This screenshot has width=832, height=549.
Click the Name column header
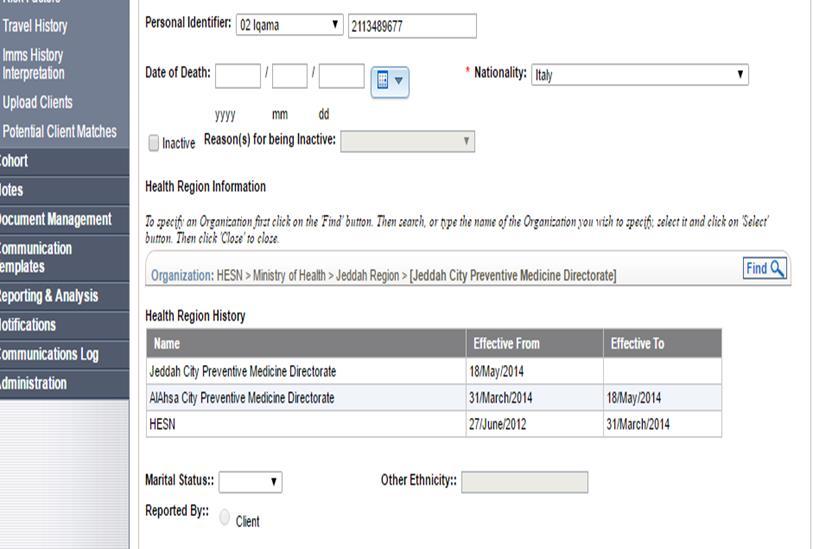[x=306, y=343]
